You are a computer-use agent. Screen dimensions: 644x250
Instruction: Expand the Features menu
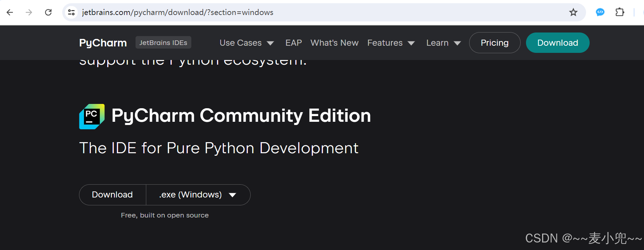(x=391, y=43)
